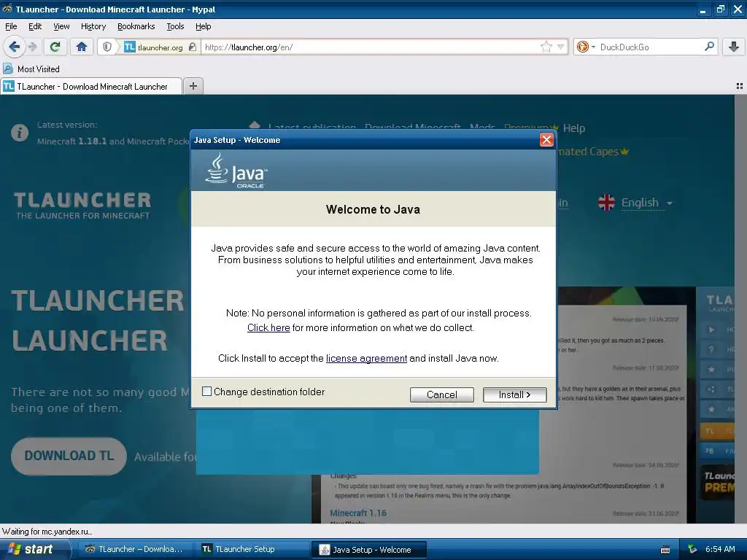Click the browser Forward arrow button
The width and height of the screenshot is (747, 560).
pyautogui.click(x=32, y=47)
